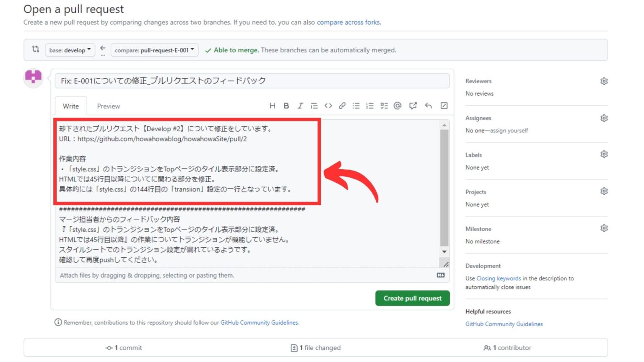This screenshot has width=644, height=362.
Task: Click the pull request title field
Action: coord(252,80)
